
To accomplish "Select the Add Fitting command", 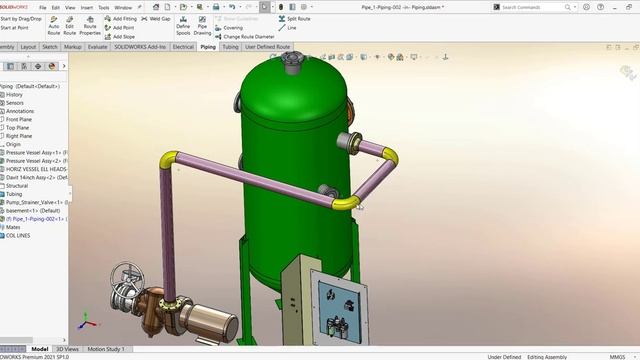I will point(120,19).
